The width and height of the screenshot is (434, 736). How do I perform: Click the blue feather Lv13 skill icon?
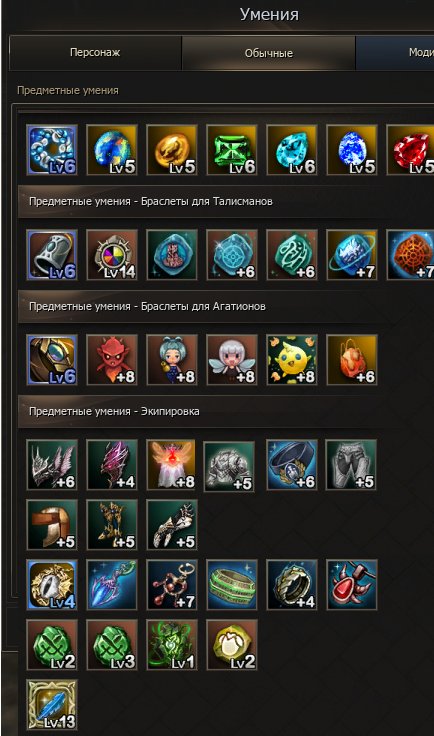pyautogui.click(x=52, y=705)
